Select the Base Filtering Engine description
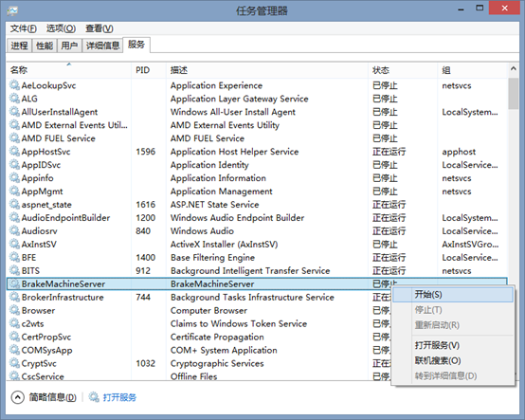 (212, 257)
